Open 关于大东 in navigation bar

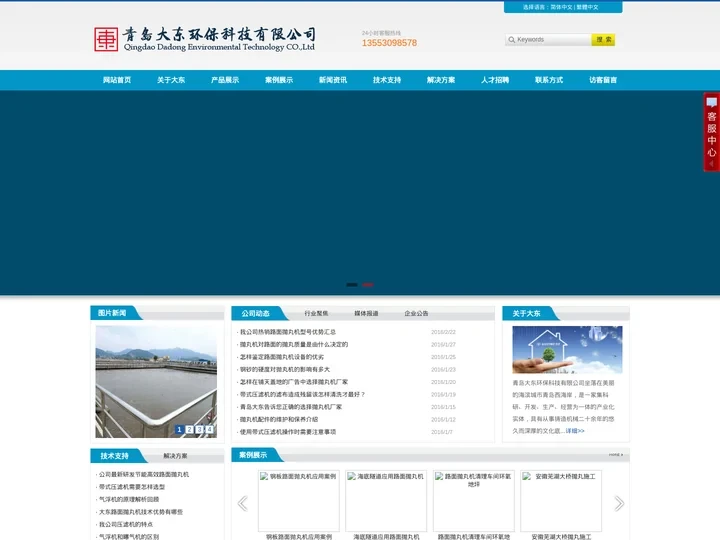[171, 80]
